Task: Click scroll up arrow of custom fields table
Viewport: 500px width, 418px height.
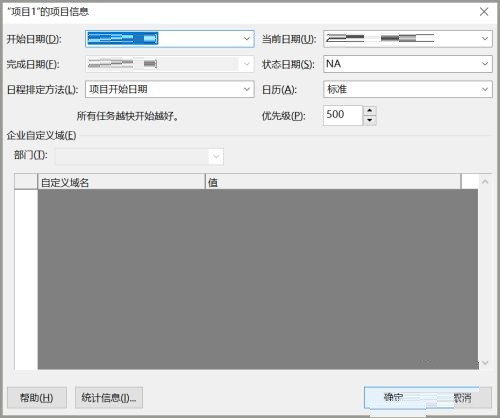Action: pos(485,181)
